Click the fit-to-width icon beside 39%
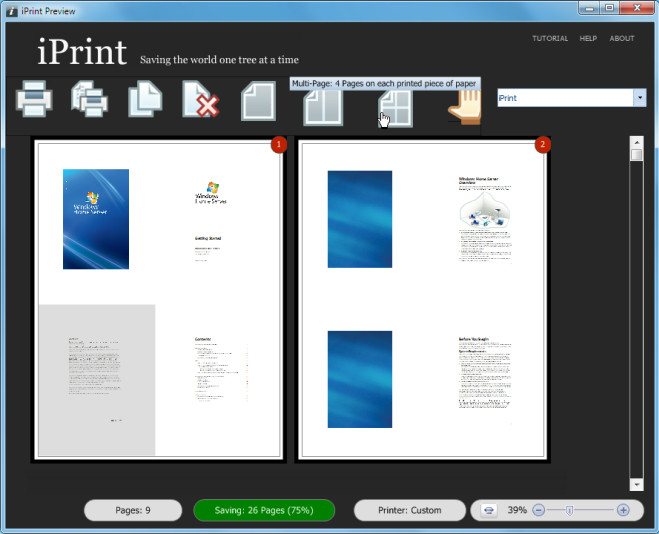 [x=488, y=510]
